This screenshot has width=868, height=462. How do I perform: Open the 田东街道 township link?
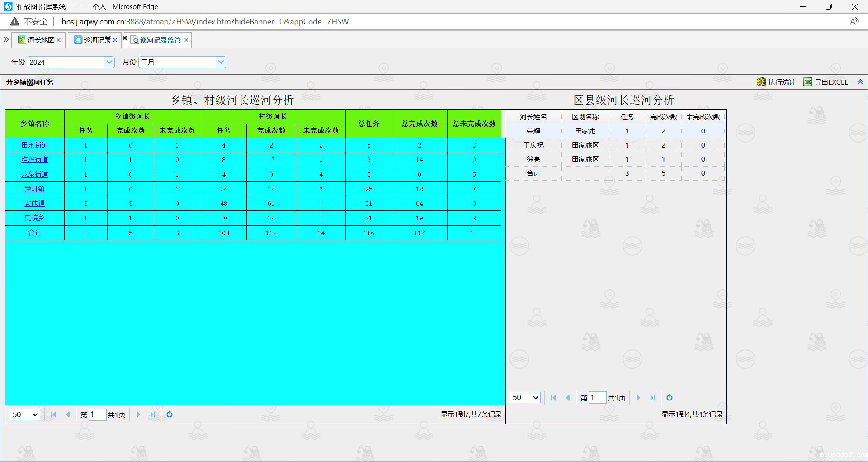[35, 145]
